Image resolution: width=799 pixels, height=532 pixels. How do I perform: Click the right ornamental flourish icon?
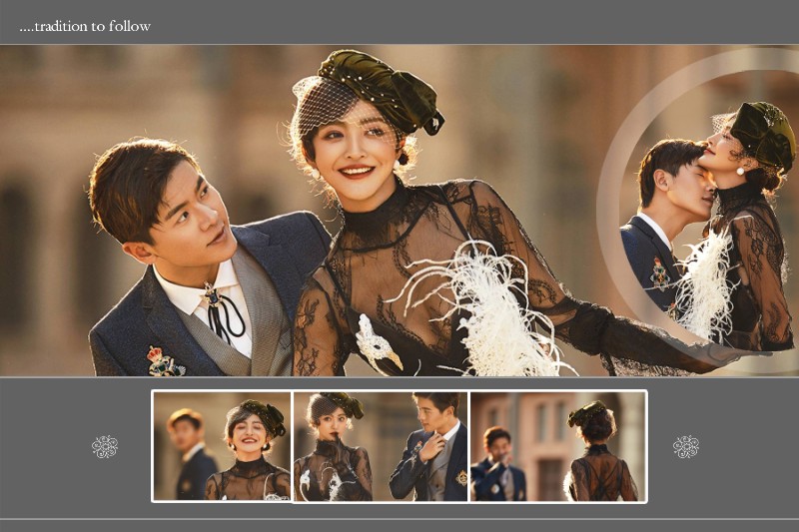(x=686, y=446)
